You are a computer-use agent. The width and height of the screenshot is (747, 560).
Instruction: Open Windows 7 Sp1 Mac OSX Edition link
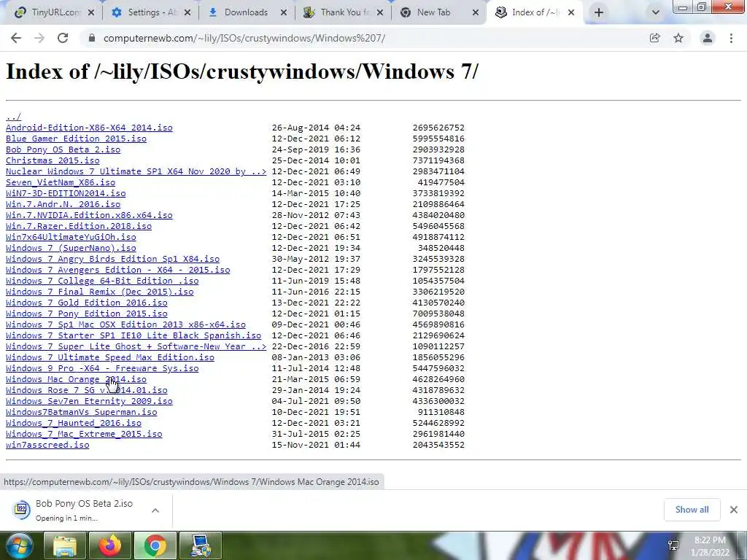coord(125,324)
